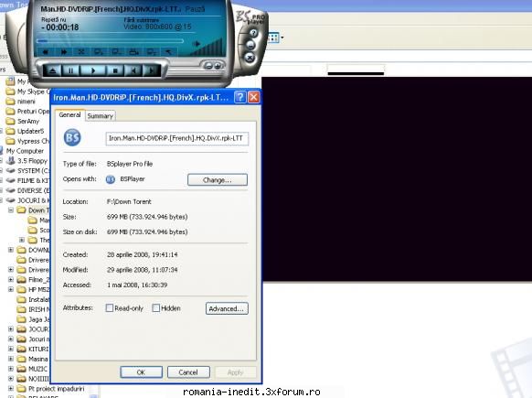Collapse the Down Torent folder tree node
532x398 pixels.
(x=11, y=210)
